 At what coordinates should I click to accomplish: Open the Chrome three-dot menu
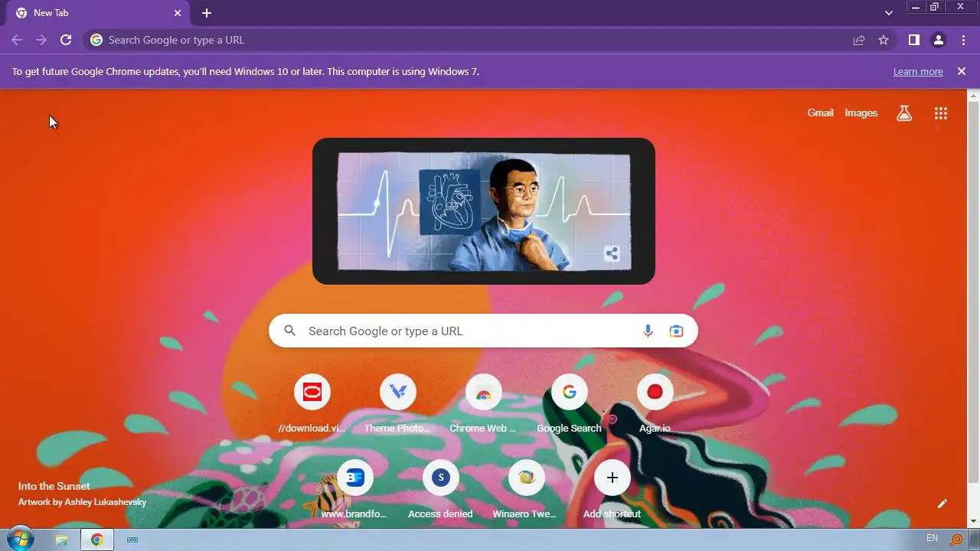pyautogui.click(x=963, y=40)
